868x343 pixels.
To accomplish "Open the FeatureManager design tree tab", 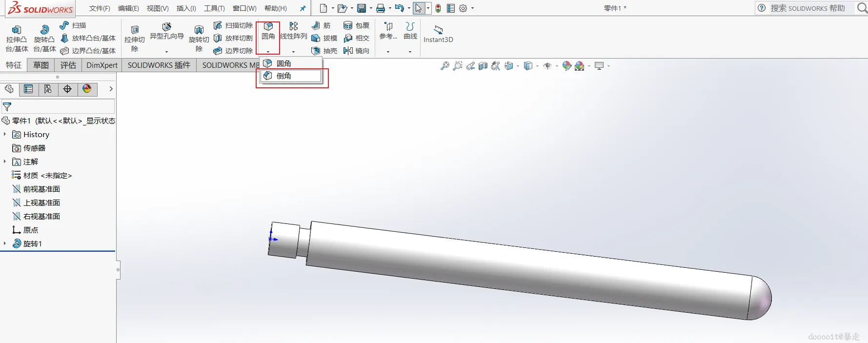I will [9, 89].
